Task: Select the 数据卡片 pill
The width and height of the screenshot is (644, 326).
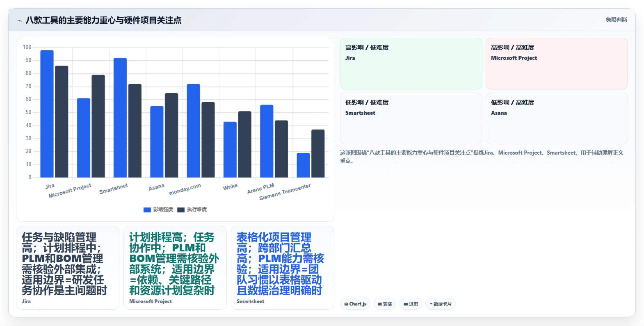Action: point(441,304)
